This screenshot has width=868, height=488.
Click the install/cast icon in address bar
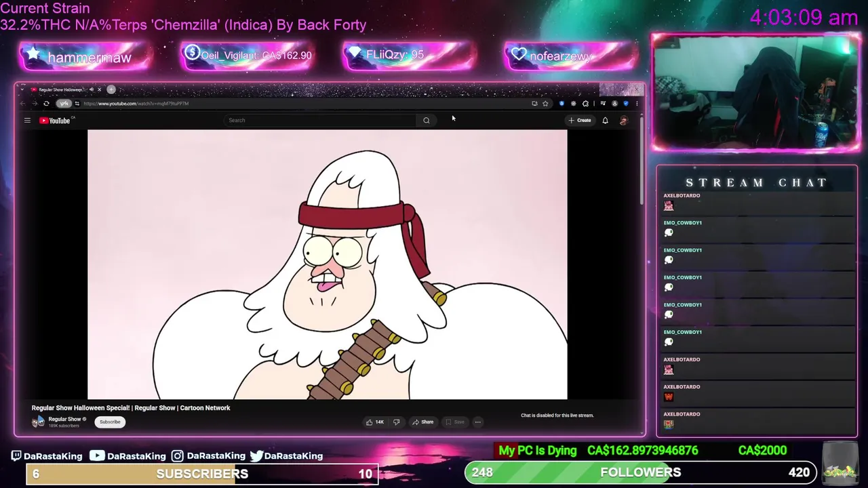534,104
